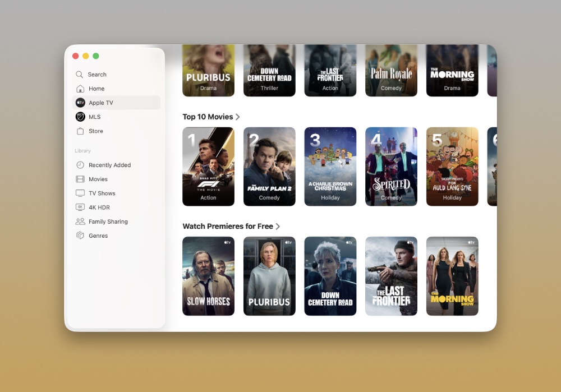Expand Watch Premieres for Free chevron
The height and width of the screenshot is (392, 561).
click(278, 227)
